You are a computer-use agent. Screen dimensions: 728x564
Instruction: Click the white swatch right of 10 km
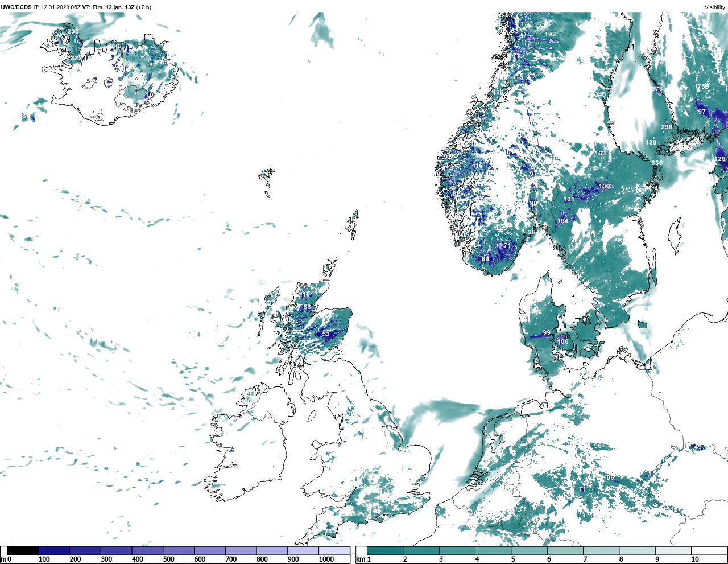[x=709, y=550]
